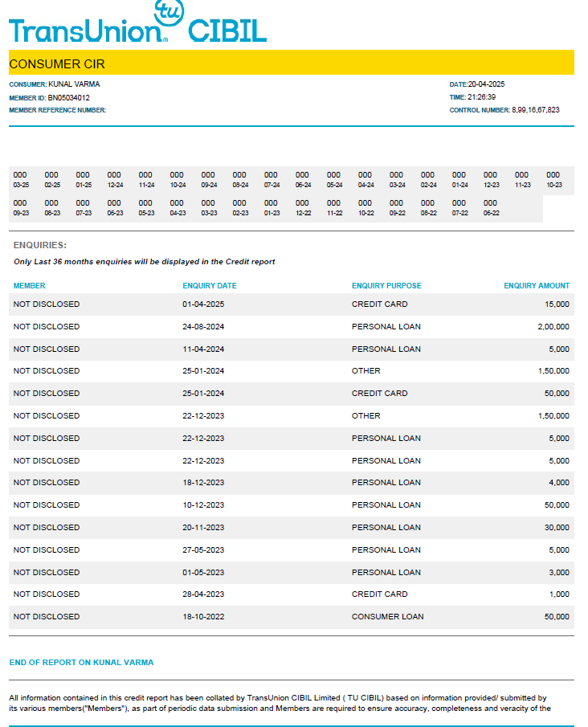Click the 2,00,000 enquiry amount
This screenshot has height=727, width=588.
click(x=553, y=327)
